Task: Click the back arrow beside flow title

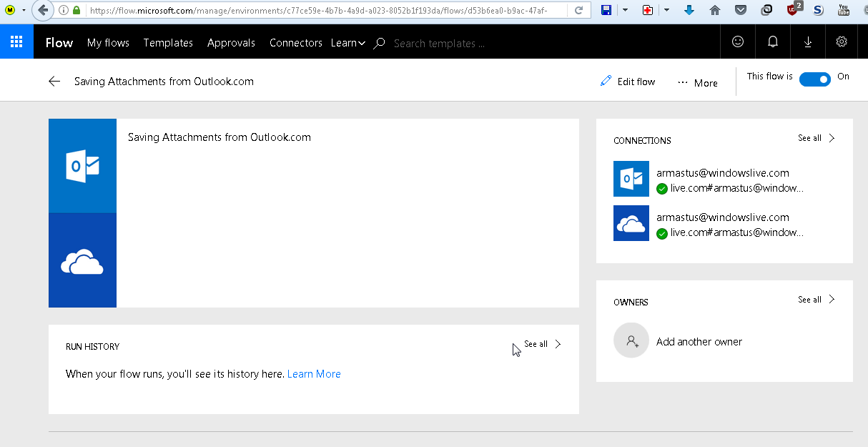Action: [54, 82]
